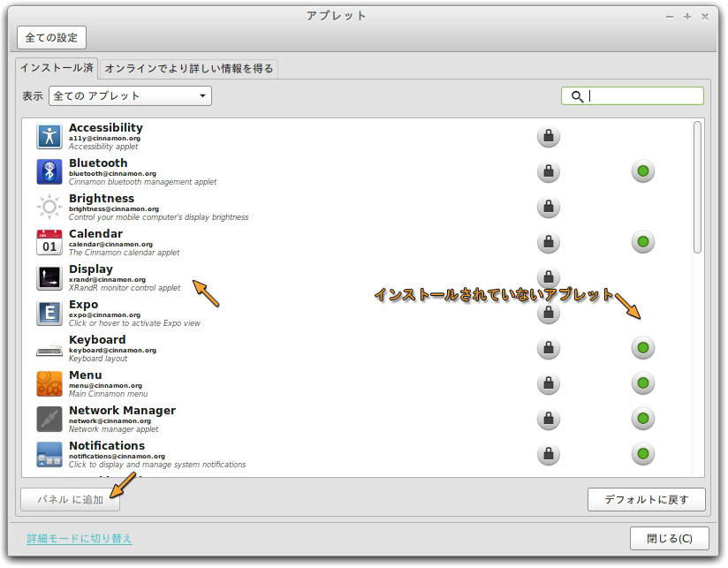728x568 pixels.
Task: Select the Network Manager applet icon
Action: point(49,419)
